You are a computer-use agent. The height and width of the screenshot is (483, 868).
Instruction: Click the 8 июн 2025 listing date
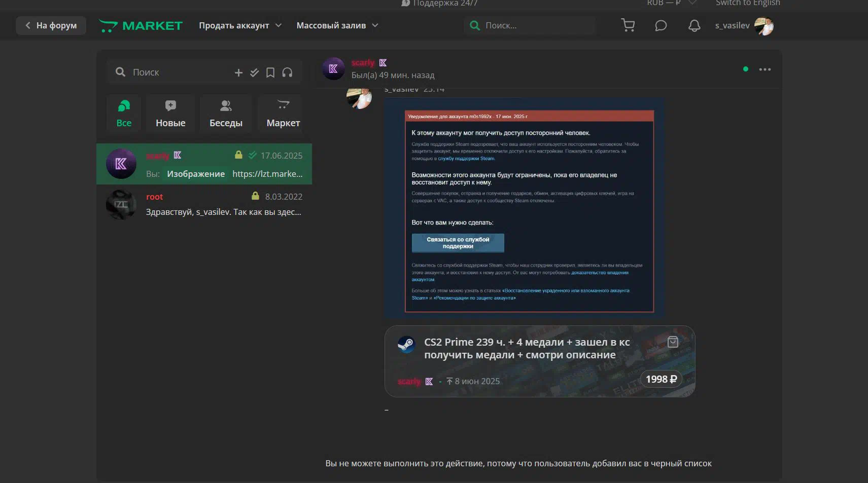coord(477,381)
